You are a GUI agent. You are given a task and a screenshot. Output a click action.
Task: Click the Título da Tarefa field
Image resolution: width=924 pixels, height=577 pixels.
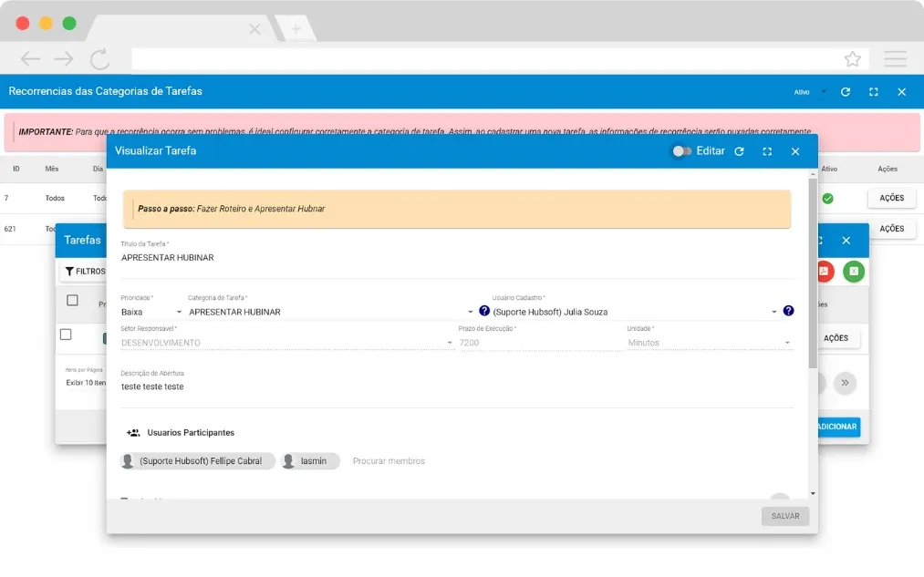point(457,258)
